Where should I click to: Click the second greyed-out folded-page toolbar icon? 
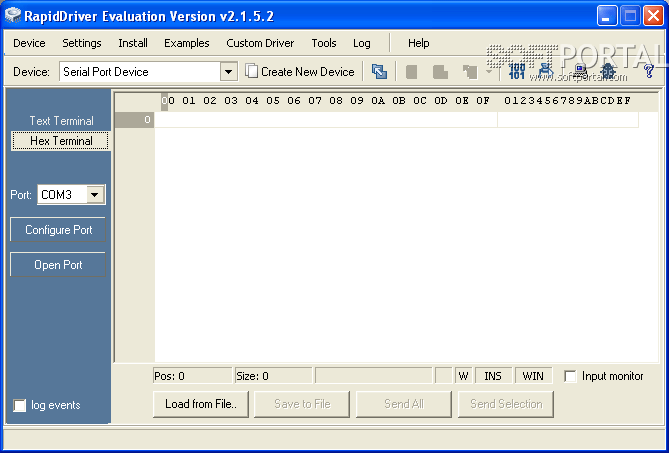[x=440, y=72]
